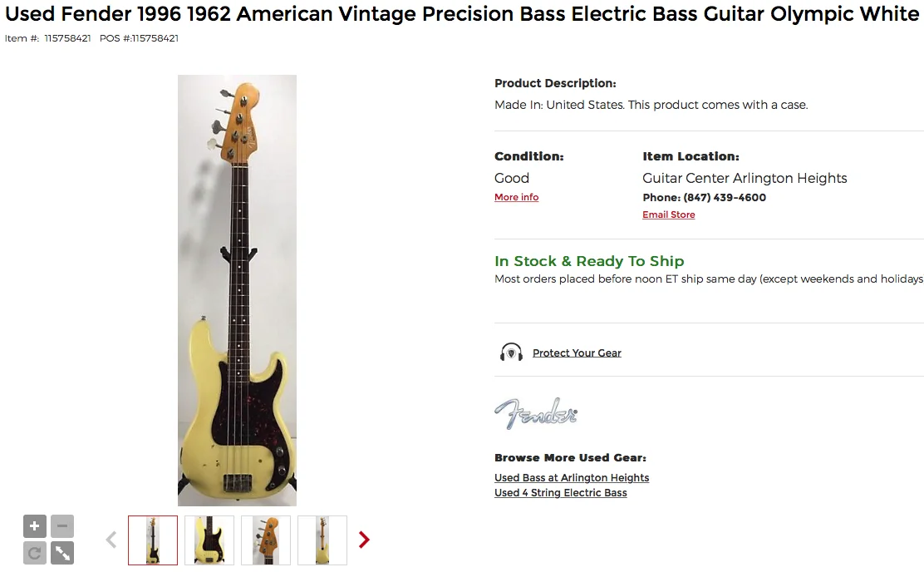Select the headstock close-up thumbnail
The height and width of the screenshot is (572, 924).
(x=266, y=540)
